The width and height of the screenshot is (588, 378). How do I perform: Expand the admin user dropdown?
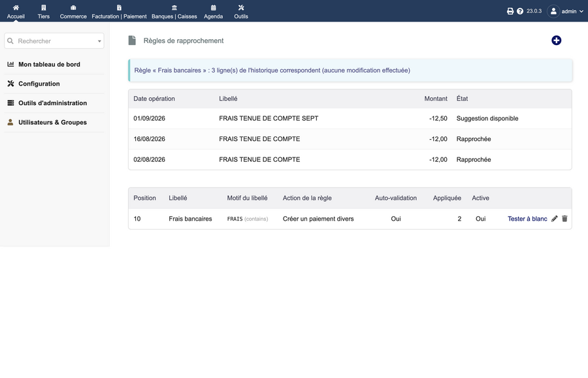click(565, 11)
